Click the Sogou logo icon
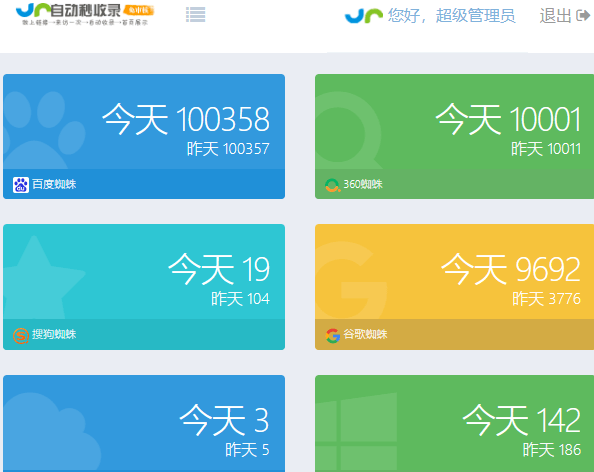 (x=21, y=335)
